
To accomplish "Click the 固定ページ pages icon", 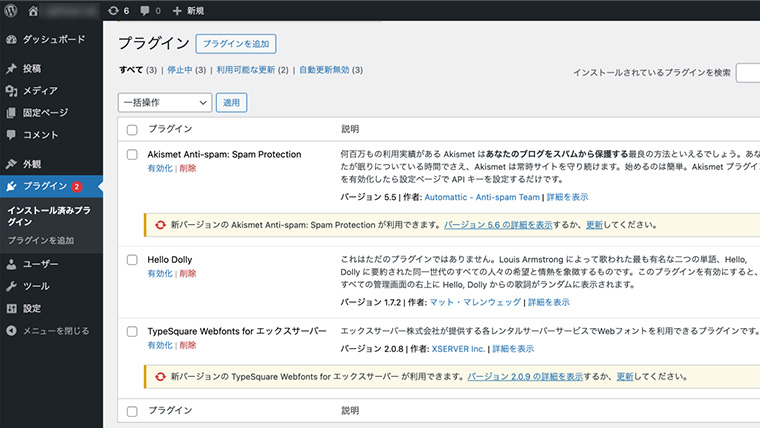I will (x=11, y=113).
